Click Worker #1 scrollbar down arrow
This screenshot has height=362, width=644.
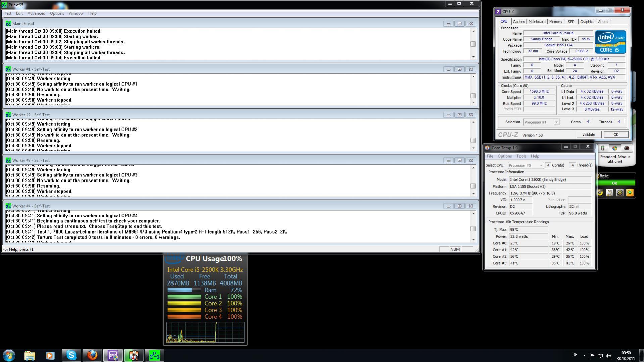pos(473,102)
